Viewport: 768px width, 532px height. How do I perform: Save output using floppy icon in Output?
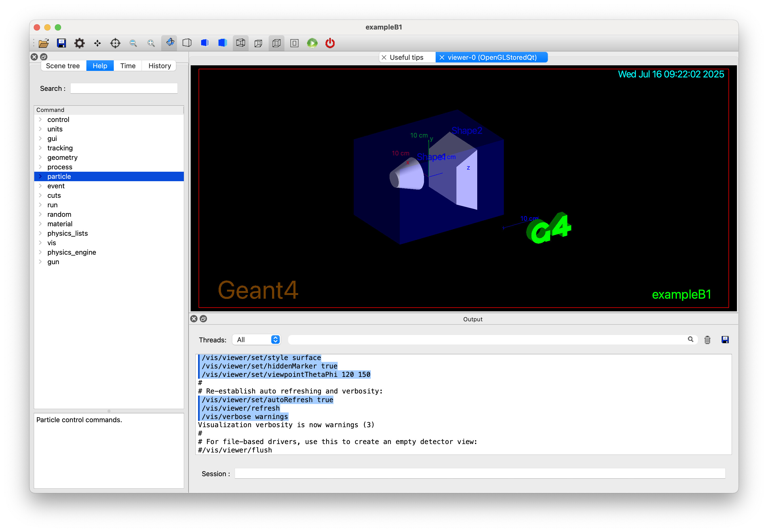pyautogui.click(x=725, y=340)
